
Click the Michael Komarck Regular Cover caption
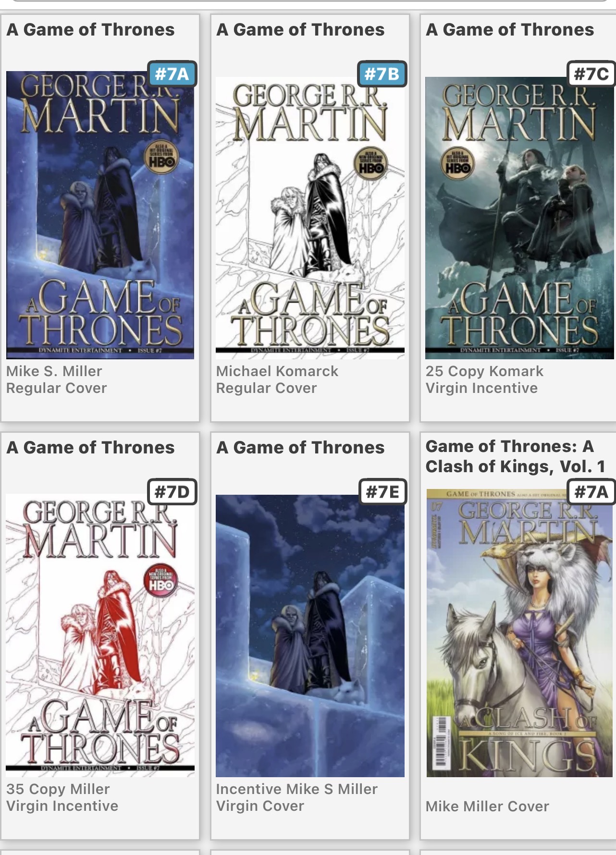pyautogui.click(x=277, y=379)
